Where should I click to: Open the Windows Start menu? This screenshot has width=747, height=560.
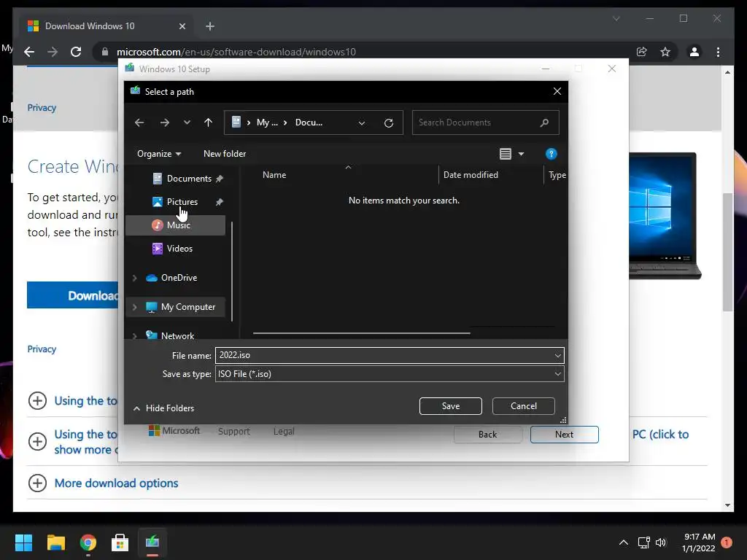[x=23, y=542]
